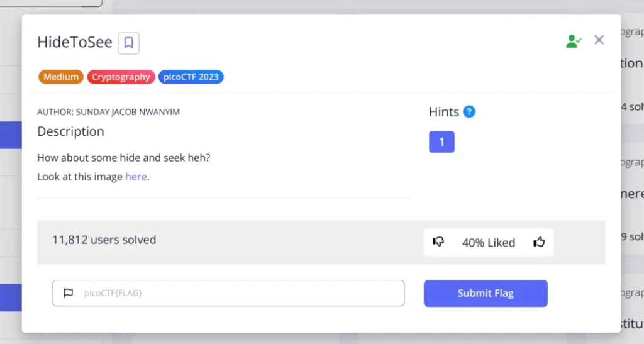The height and width of the screenshot is (344, 644).
Task: Open the Hints help question-mark icon
Action: tap(469, 112)
